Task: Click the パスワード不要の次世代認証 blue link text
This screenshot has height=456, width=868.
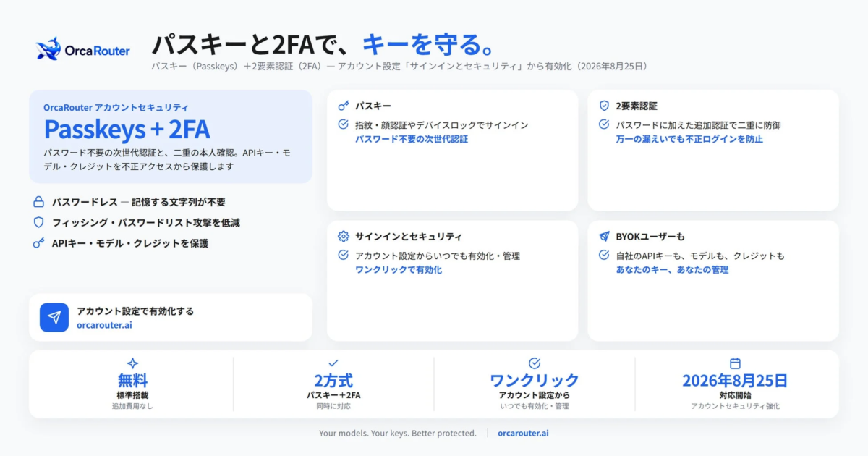Action: [x=412, y=139]
